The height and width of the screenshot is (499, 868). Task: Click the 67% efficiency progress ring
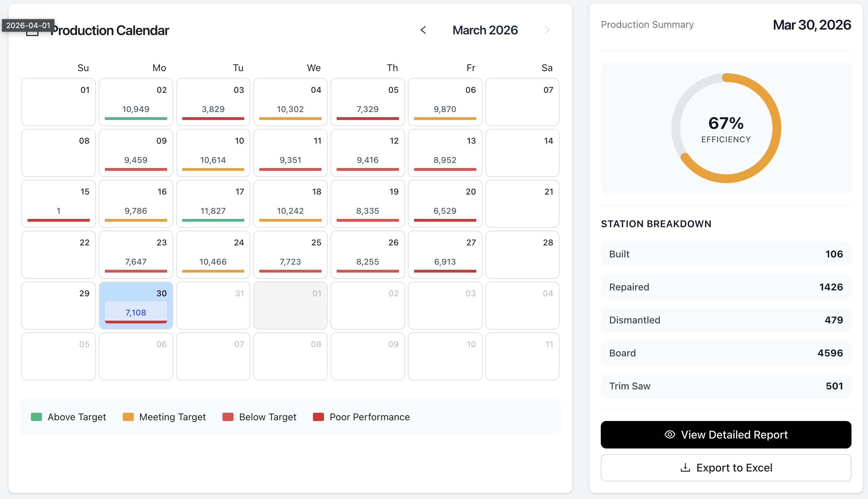(x=726, y=128)
